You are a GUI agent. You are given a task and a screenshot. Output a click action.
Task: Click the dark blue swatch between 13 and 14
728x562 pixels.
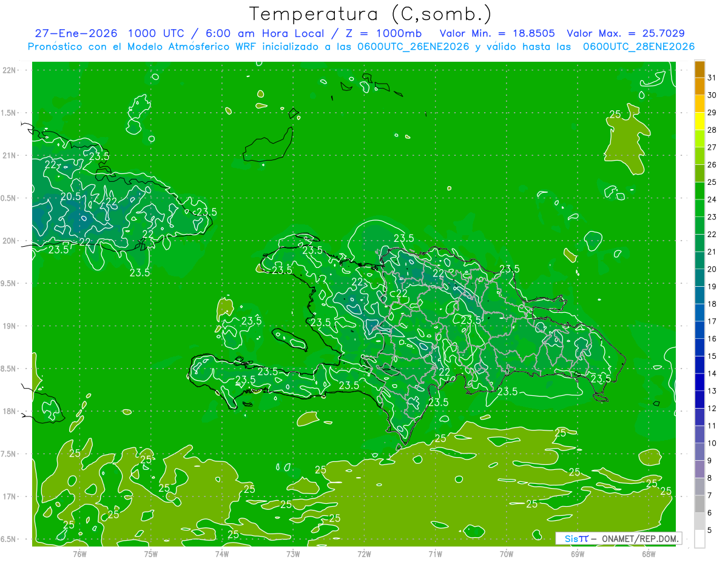tap(699, 382)
